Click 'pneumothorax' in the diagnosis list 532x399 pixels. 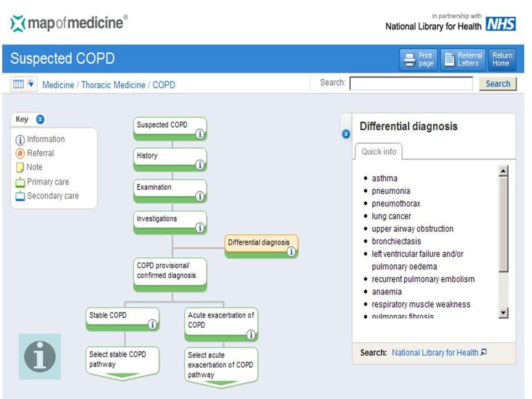click(396, 203)
